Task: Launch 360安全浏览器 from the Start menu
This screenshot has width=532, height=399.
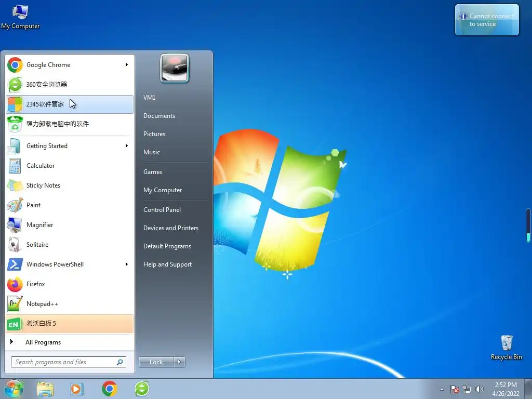Action: pos(70,85)
